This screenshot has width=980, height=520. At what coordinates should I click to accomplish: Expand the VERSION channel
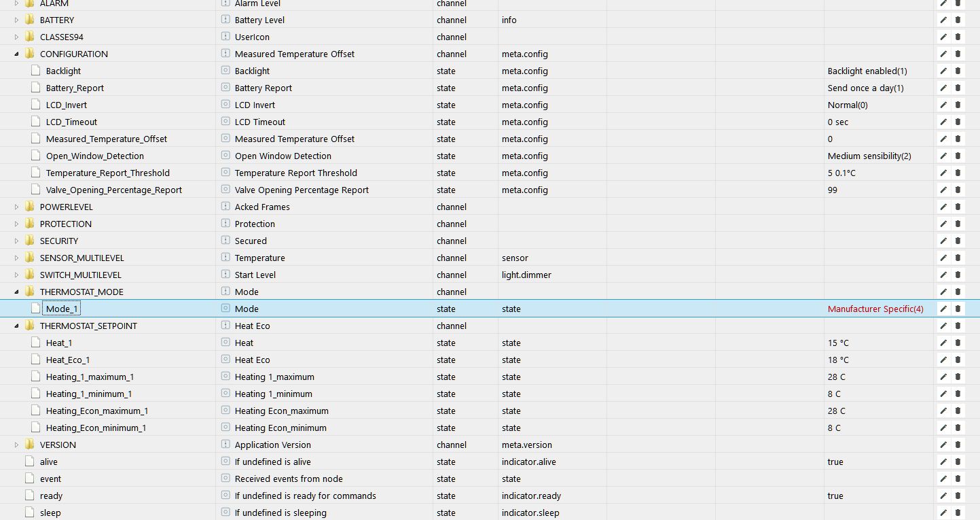coord(16,445)
